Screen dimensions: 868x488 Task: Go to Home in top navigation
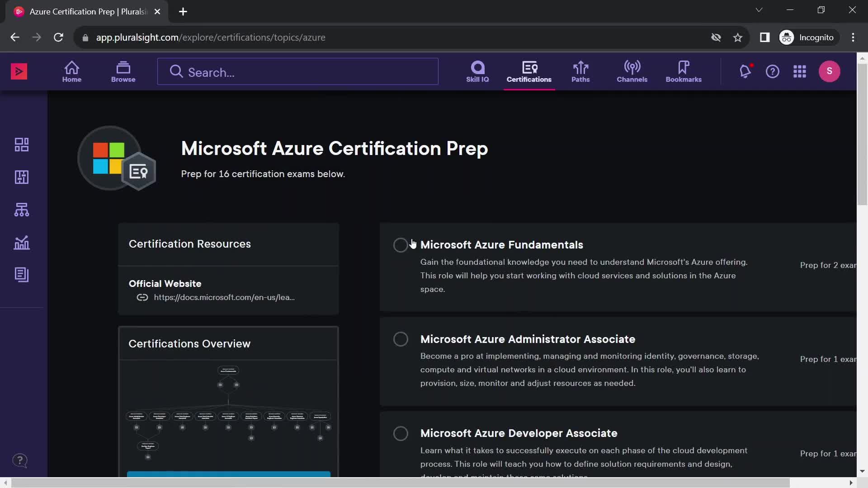point(72,72)
